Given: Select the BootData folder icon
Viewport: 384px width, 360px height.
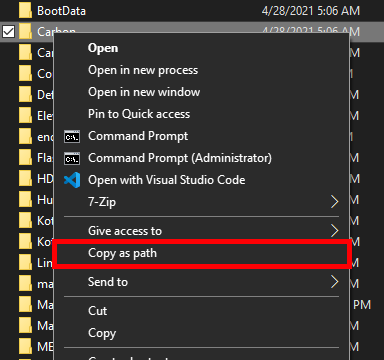Looking at the screenshot, I should pos(26,10).
